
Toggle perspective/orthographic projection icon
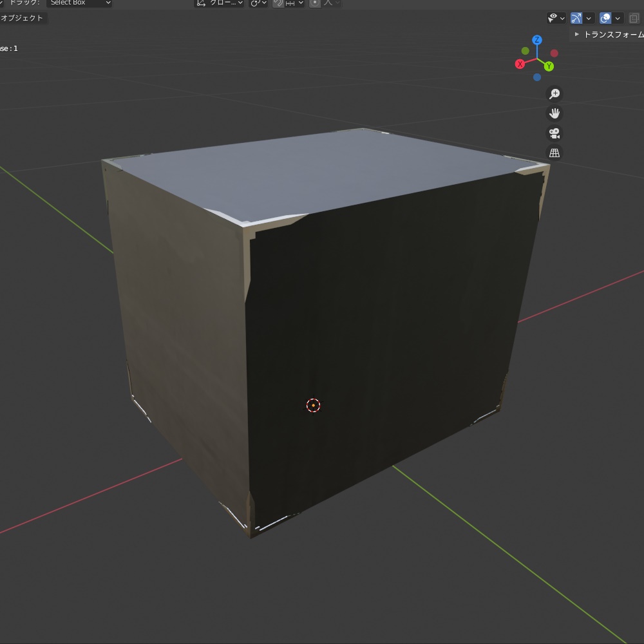(554, 153)
